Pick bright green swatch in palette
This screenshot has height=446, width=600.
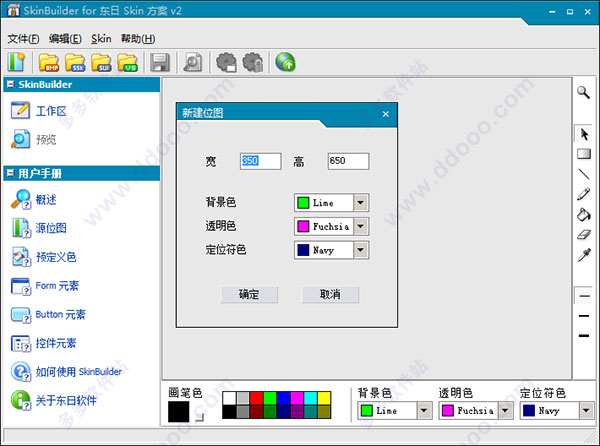pyautogui.click(x=270, y=398)
